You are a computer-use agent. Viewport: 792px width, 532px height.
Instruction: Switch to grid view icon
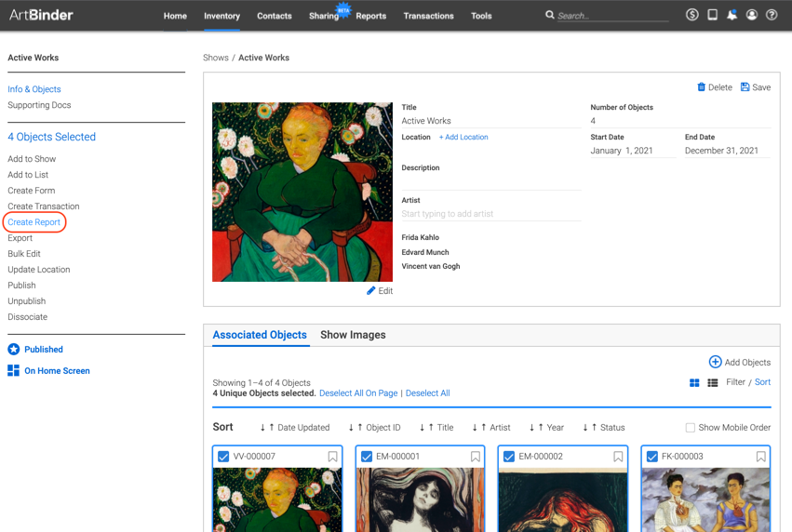tap(694, 382)
